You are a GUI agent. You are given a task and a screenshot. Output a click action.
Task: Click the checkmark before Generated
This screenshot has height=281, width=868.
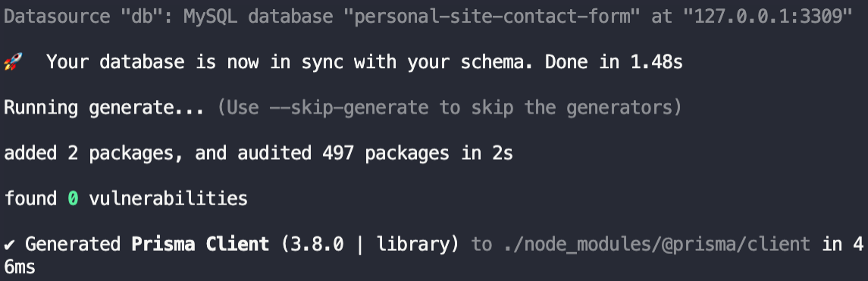9,244
